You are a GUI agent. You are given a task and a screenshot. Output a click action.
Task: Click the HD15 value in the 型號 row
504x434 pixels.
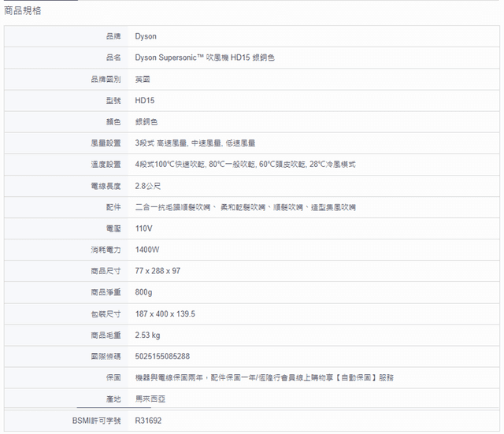tap(144, 100)
